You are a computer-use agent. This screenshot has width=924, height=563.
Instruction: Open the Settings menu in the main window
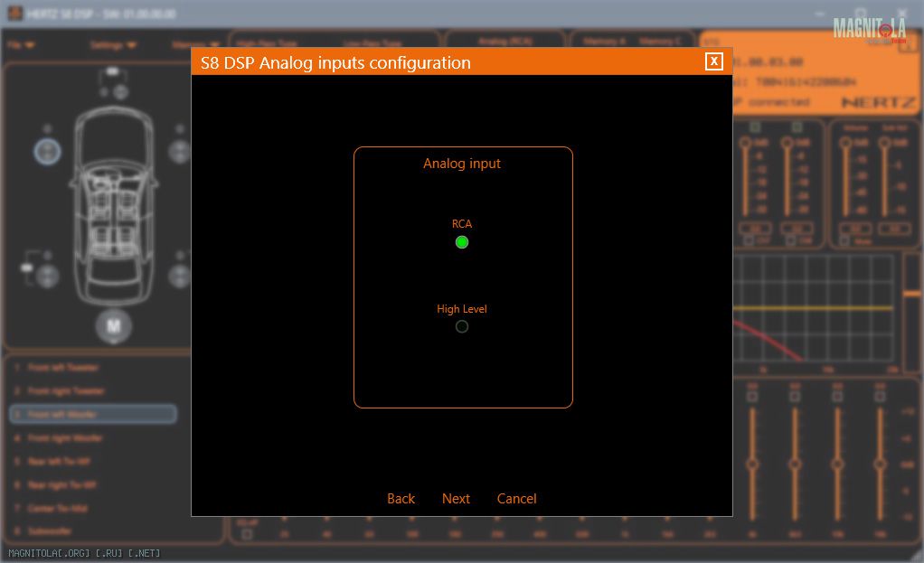click(113, 45)
